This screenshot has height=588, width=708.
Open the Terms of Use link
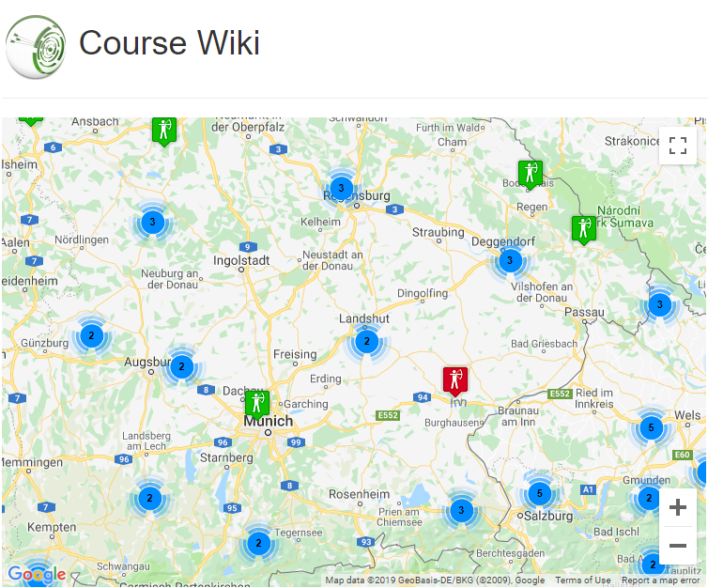click(x=583, y=580)
